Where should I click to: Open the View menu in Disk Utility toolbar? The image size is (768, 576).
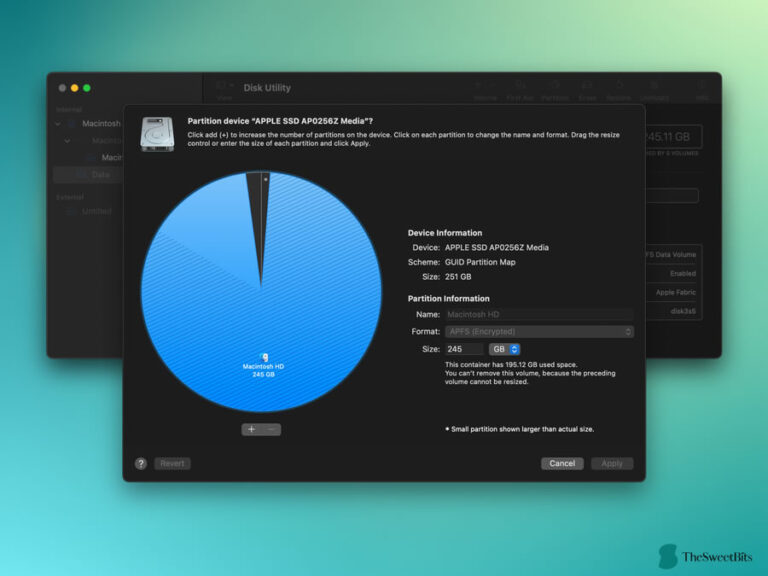coord(224,90)
